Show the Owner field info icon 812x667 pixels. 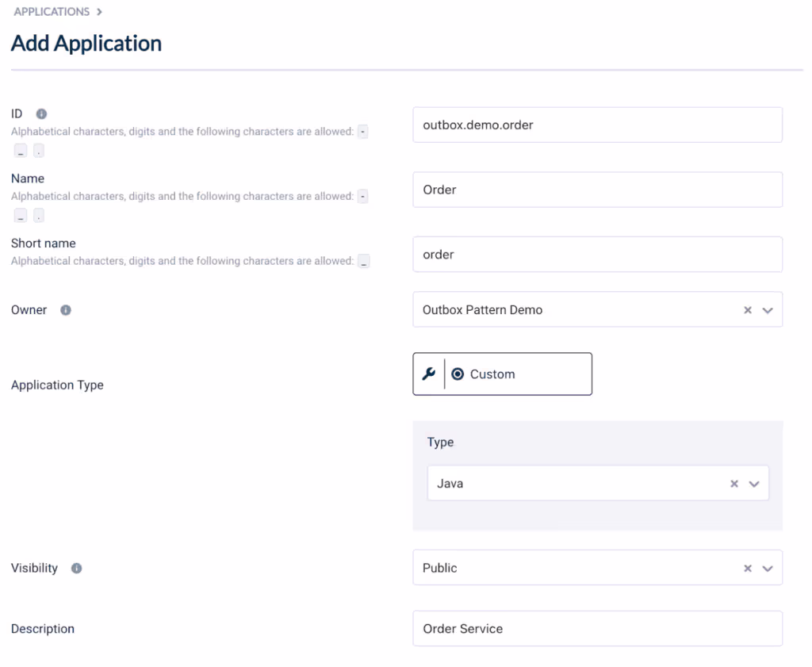[x=66, y=309]
